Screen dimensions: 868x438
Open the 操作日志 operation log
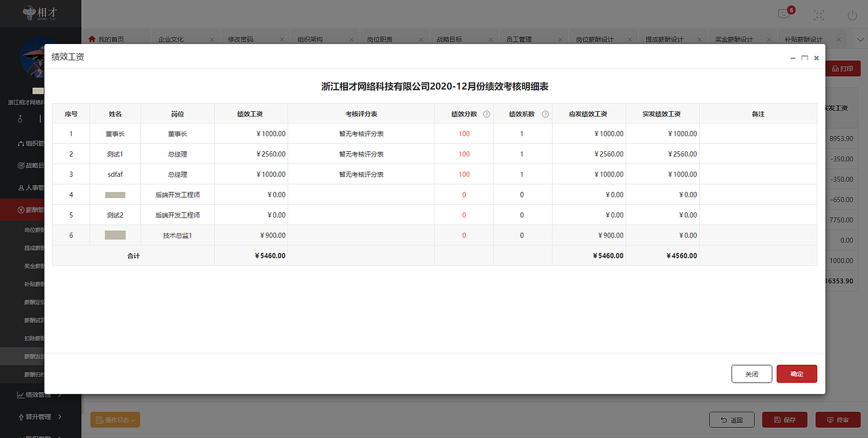point(115,419)
